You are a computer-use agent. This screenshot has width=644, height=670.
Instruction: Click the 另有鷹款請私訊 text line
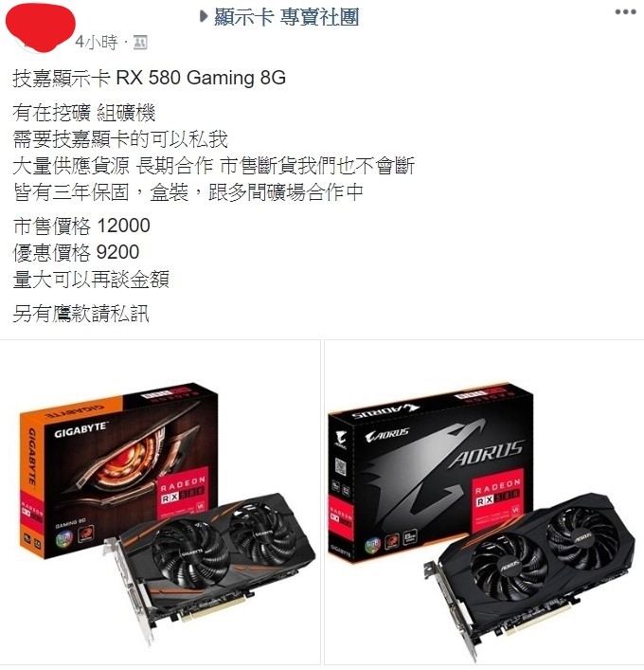tap(80, 314)
